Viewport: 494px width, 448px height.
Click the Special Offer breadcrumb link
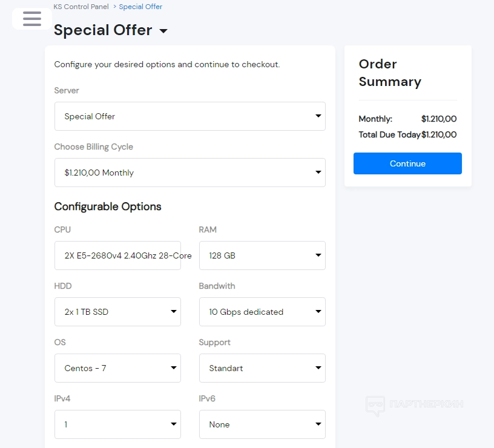(x=140, y=7)
